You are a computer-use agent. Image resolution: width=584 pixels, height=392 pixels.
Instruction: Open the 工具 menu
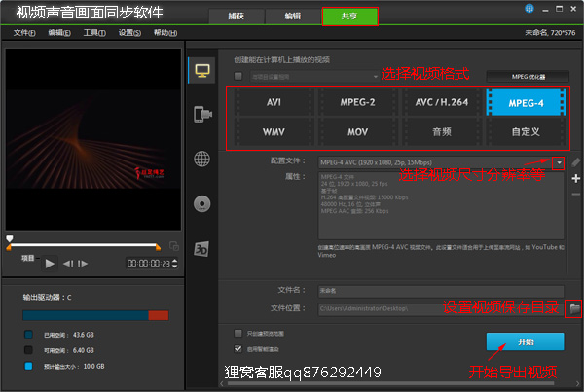pyautogui.click(x=94, y=33)
